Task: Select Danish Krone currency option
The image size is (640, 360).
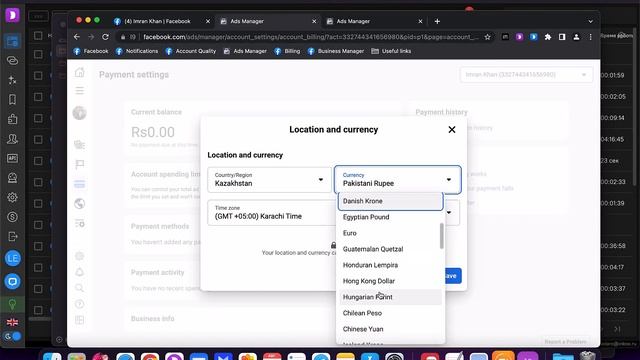Action: click(x=391, y=201)
